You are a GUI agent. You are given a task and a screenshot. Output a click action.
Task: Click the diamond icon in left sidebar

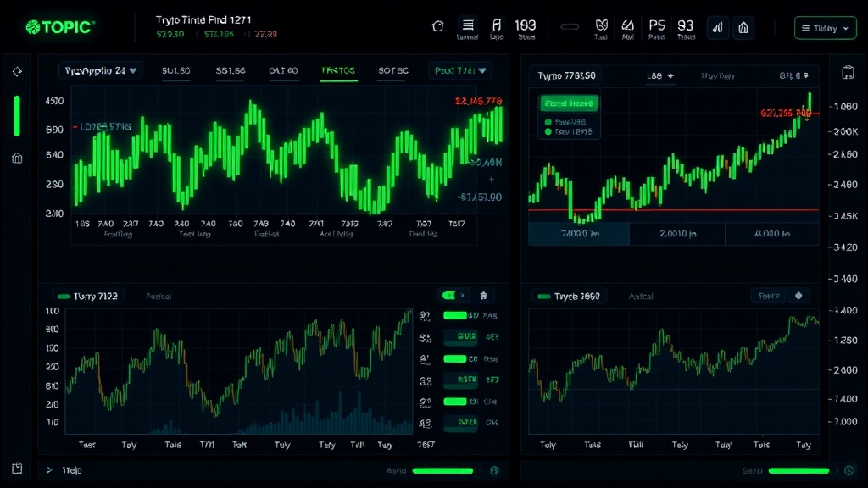[x=17, y=71]
